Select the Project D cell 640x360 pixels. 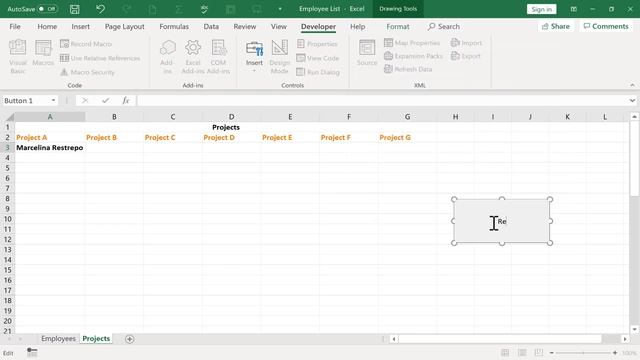coord(231,138)
